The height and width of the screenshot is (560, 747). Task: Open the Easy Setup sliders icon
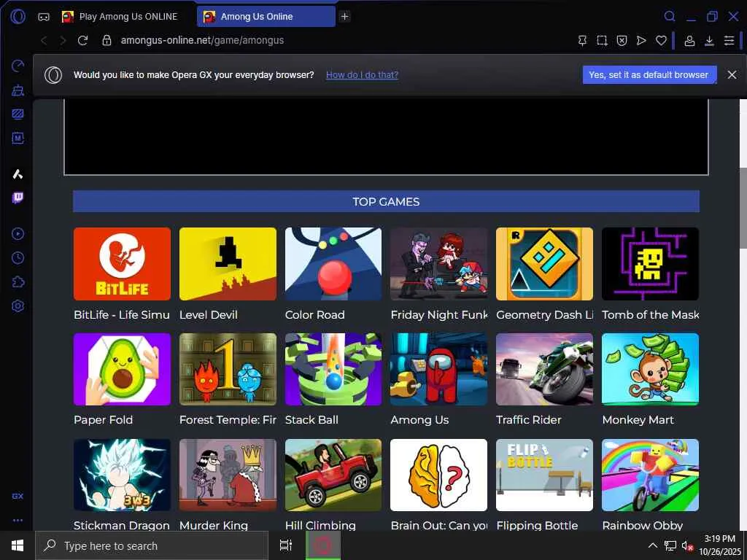pos(729,41)
